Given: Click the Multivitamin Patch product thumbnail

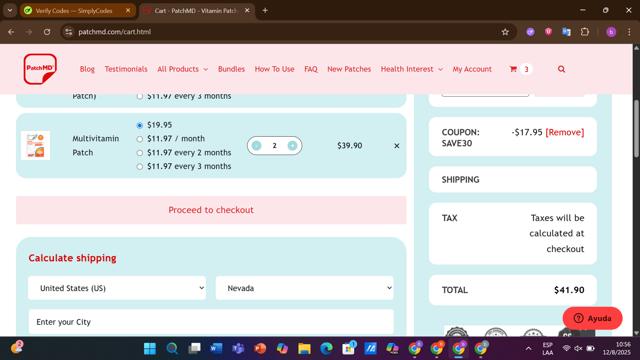Looking at the screenshot, I should 36,145.
